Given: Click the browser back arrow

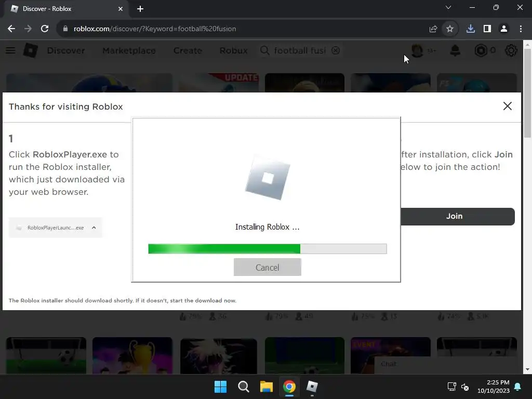Looking at the screenshot, I should tap(11, 29).
